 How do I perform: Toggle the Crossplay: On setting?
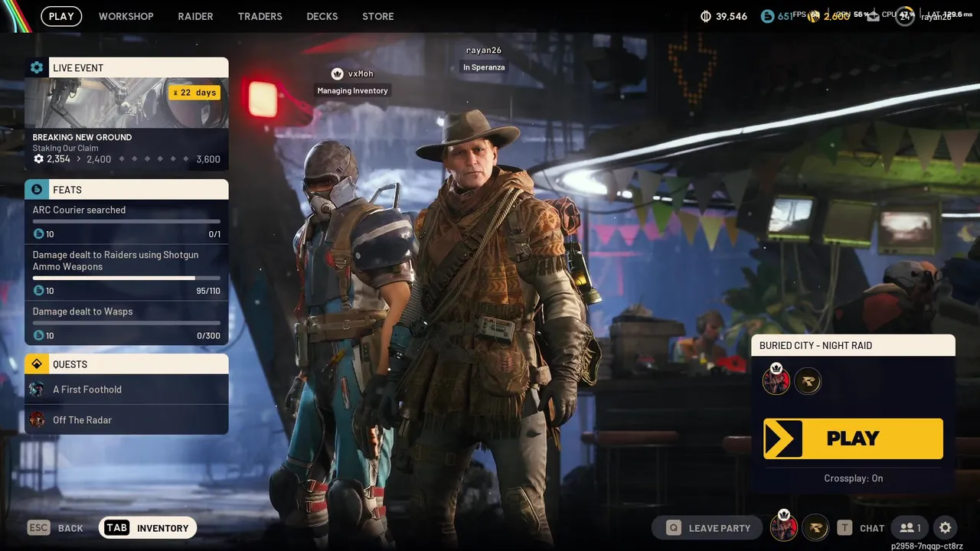[x=853, y=478]
